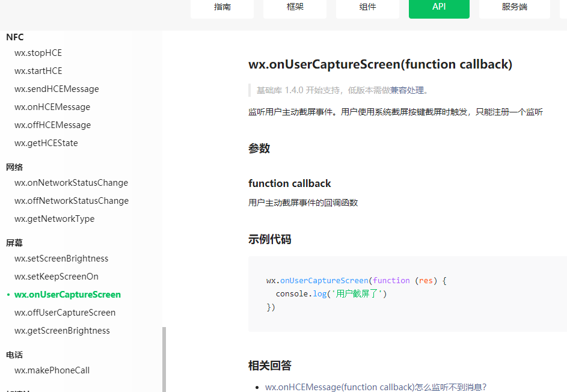Click the sidebar vertical scrollbar
Image resolution: width=567 pixels, height=392 pixels.
pyautogui.click(x=164, y=358)
